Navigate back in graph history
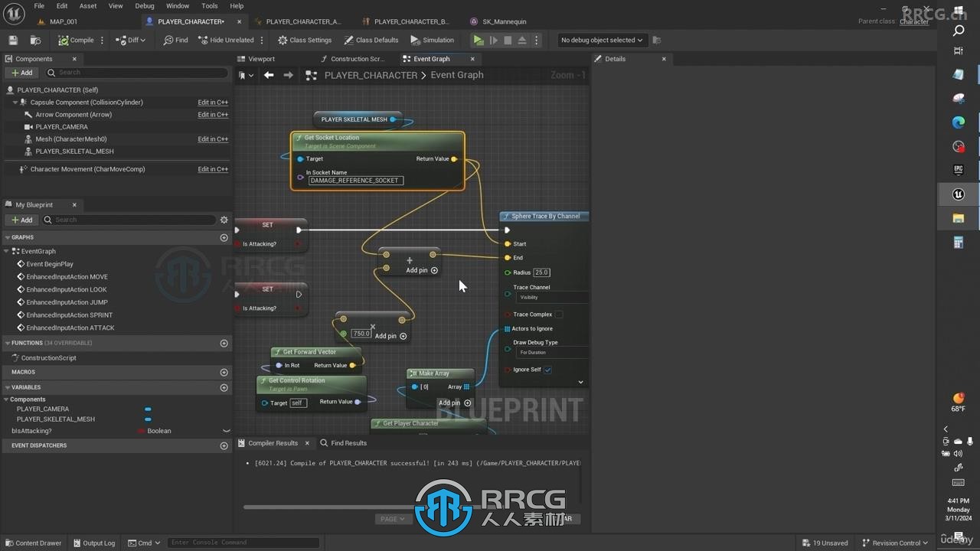Screen dimensions: 980x551 pyautogui.click(x=269, y=75)
